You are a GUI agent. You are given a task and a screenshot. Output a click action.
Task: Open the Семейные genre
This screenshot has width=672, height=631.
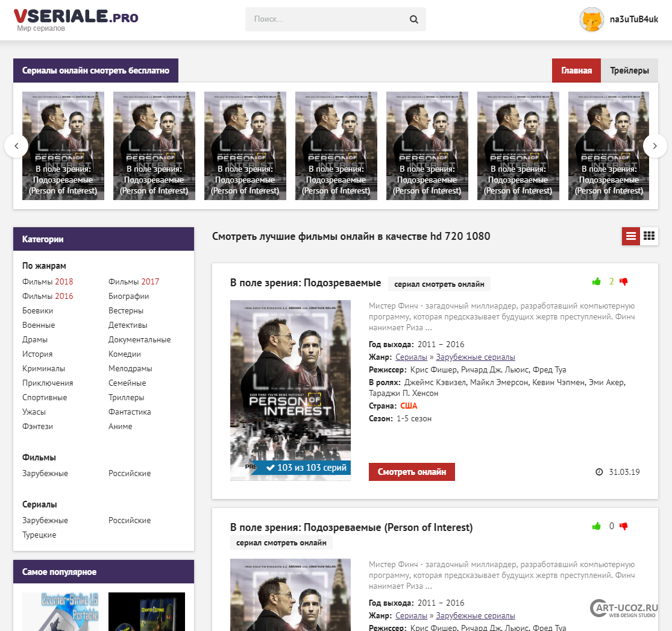(127, 383)
